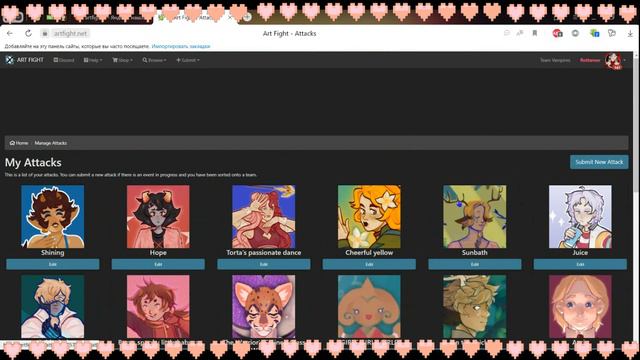Image resolution: width=640 pixels, height=360 pixels.
Task: Edit the Juice attack
Action: click(x=580, y=264)
